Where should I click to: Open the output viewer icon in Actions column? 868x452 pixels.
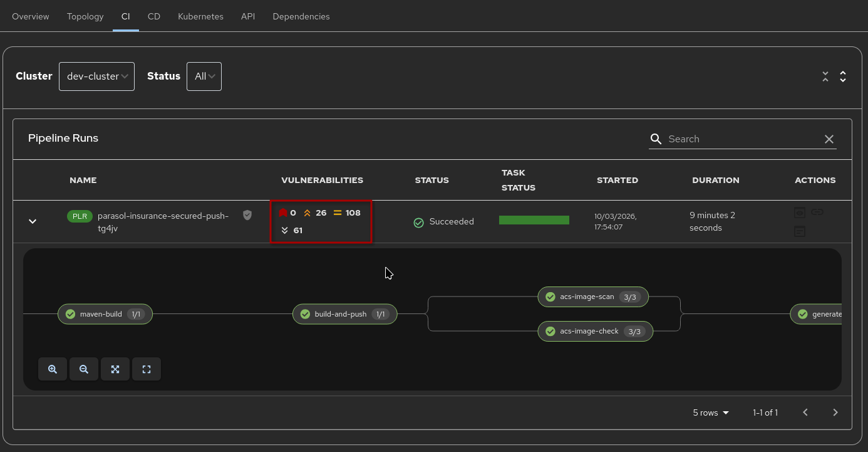[x=800, y=213]
